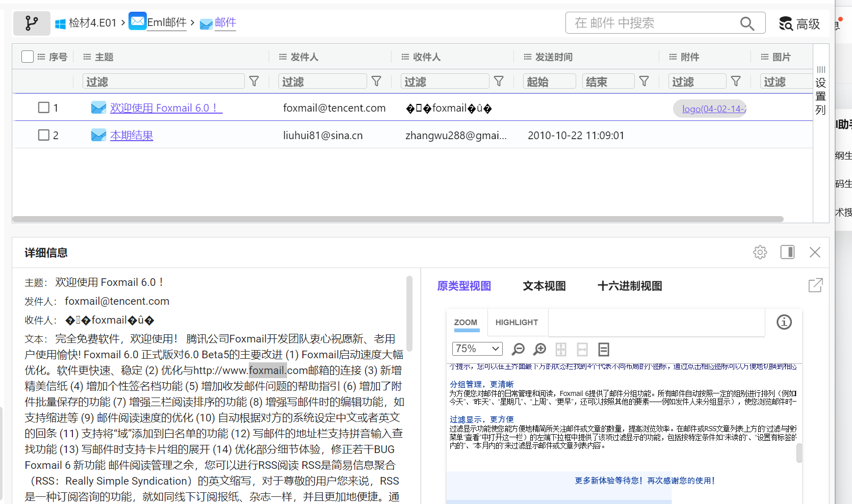Open the 高级 advanced search icon
The width and height of the screenshot is (852, 504).
[x=786, y=23]
